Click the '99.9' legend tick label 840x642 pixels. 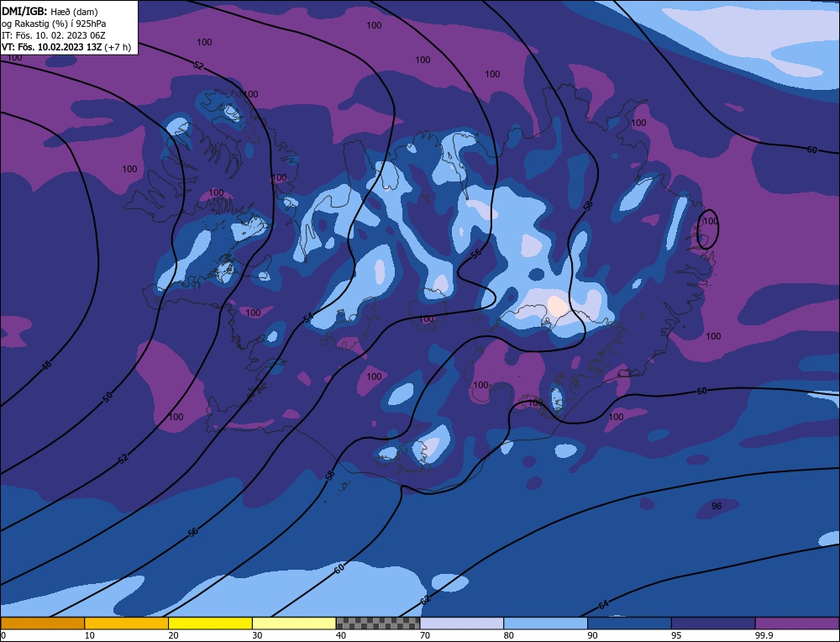click(764, 635)
